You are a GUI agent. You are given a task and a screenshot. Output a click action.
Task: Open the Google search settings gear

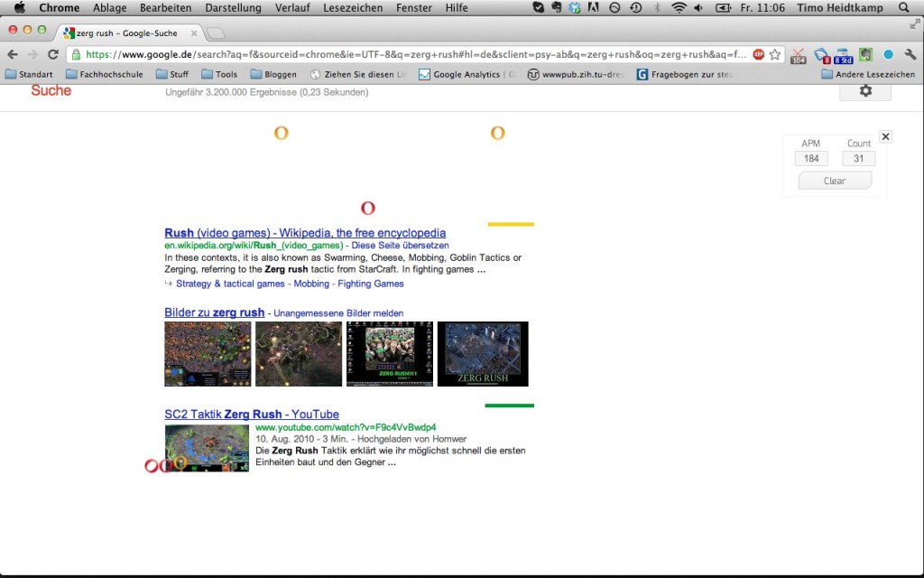click(x=865, y=91)
